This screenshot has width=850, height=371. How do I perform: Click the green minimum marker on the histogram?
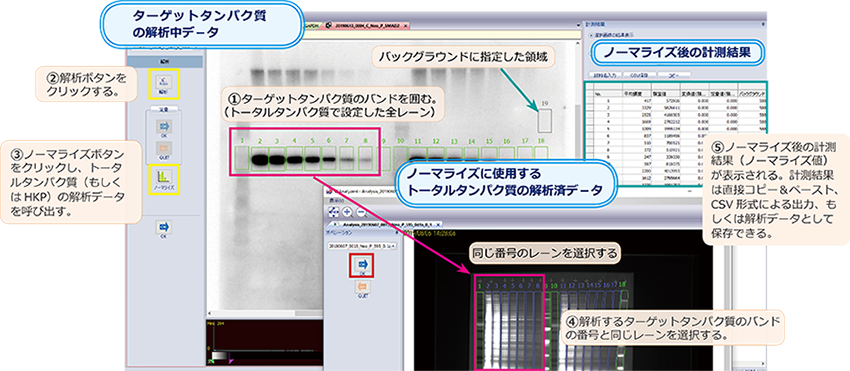211,360
